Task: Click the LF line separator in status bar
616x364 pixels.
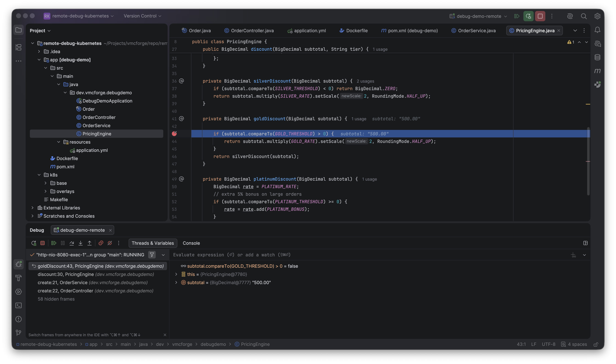Action: pos(534,344)
